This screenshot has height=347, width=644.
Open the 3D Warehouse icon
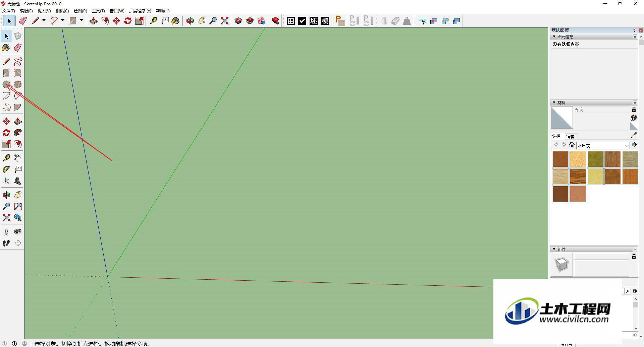238,21
